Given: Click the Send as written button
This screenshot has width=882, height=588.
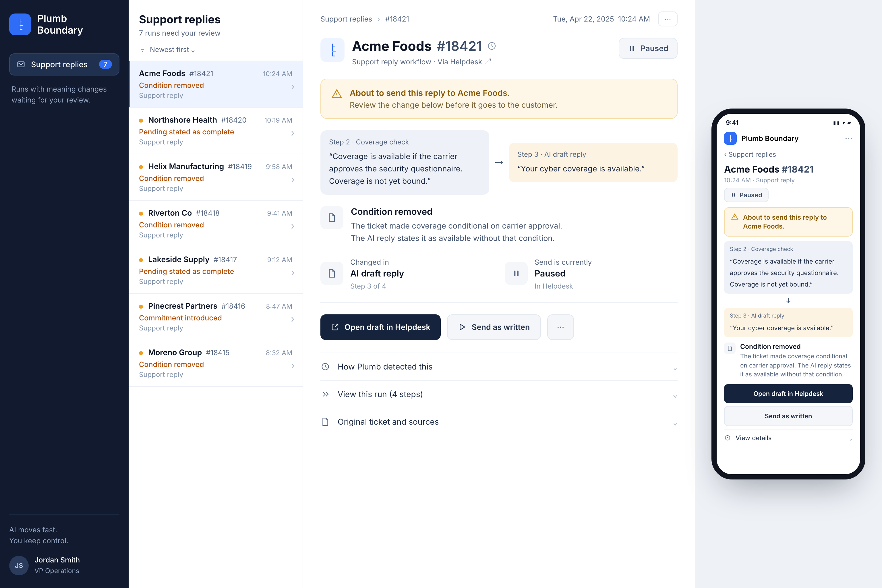Looking at the screenshot, I should [x=494, y=327].
